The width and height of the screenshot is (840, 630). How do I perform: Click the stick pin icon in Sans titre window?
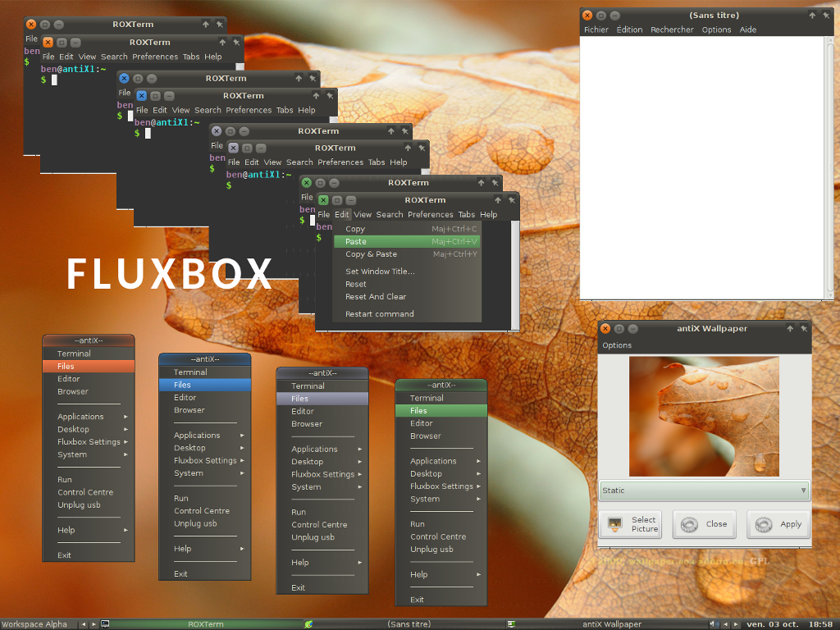(826, 16)
